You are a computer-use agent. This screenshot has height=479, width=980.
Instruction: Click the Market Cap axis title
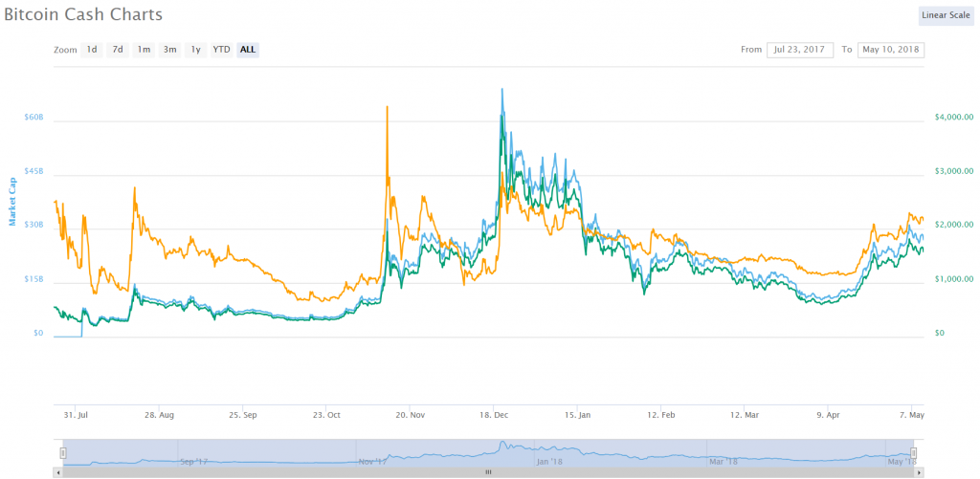13,201
